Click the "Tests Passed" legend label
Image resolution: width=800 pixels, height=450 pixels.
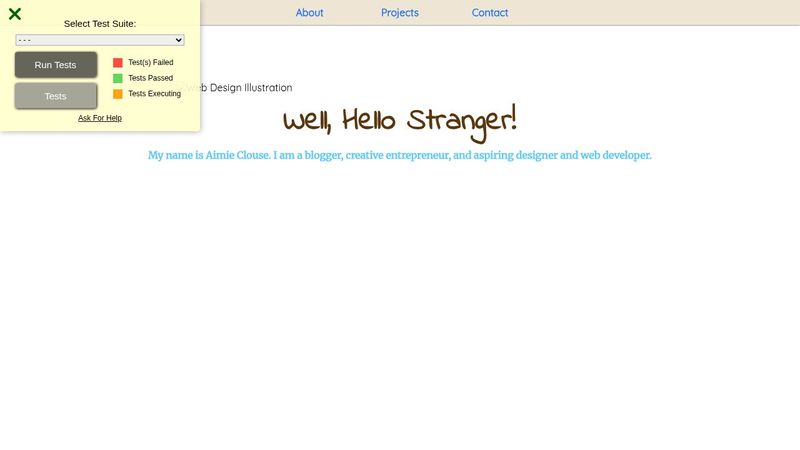pos(151,78)
